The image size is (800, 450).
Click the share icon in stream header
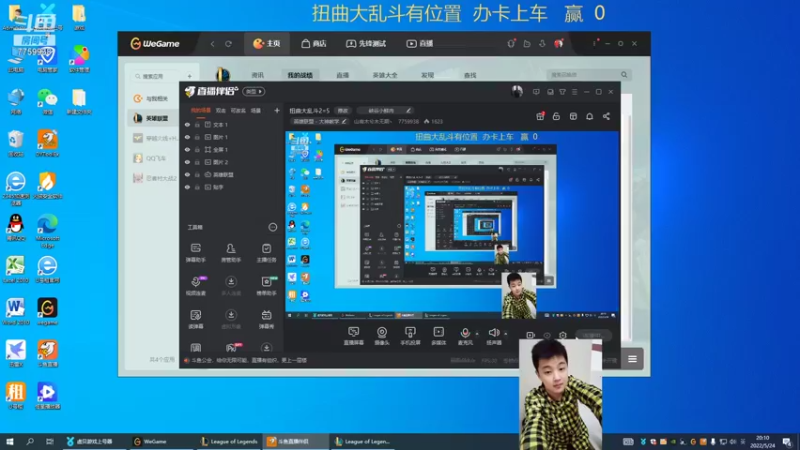point(606,116)
